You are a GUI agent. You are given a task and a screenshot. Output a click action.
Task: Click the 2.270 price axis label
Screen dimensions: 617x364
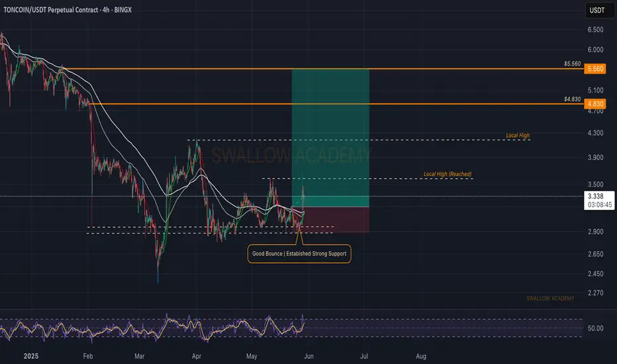click(x=595, y=293)
